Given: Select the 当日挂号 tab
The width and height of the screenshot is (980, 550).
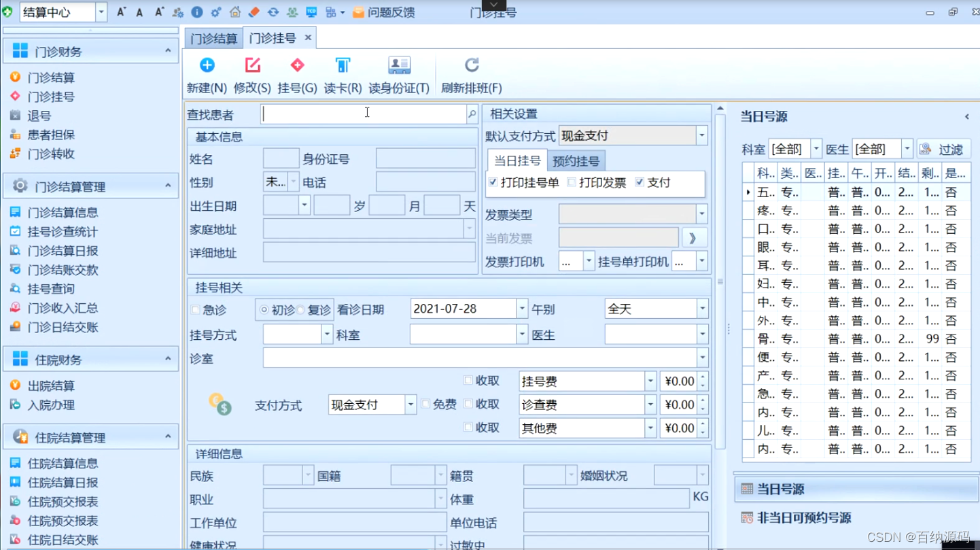Looking at the screenshot, I should coord(517,160).
